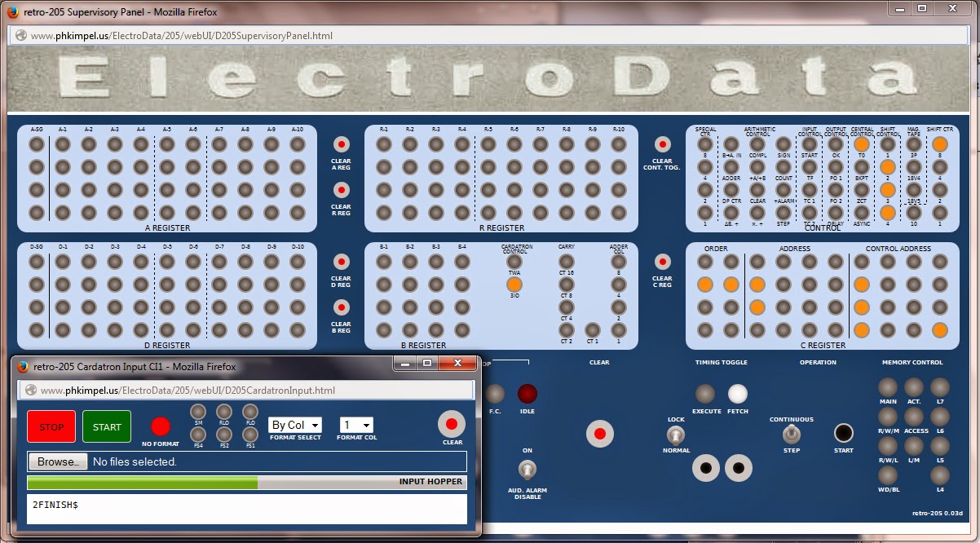Click the CLEAR B REG button

[342, 307]
